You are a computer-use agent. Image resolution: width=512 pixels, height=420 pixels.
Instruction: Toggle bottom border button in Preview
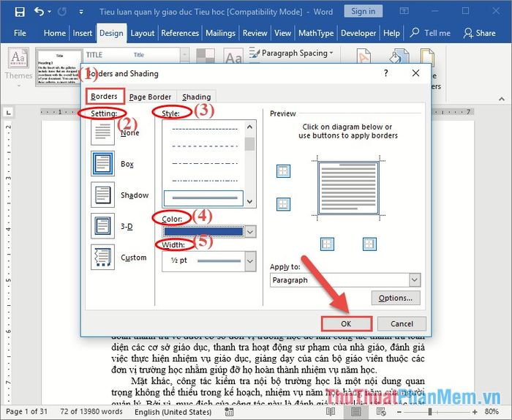pyautogui.click(x=283, y=204)
